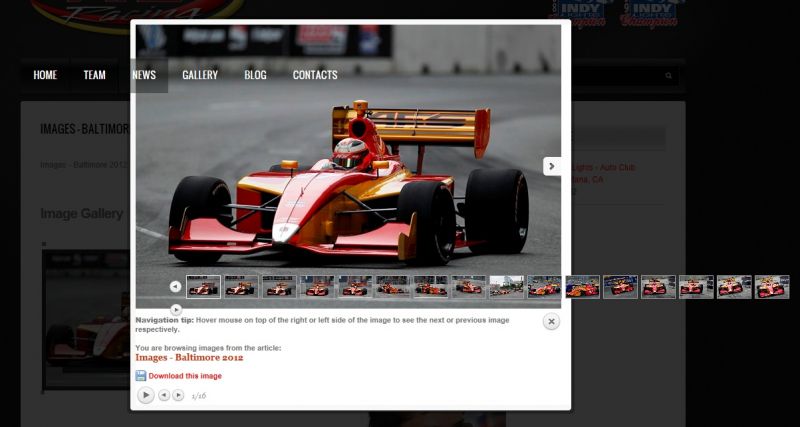800x427 pixels.
Task: Click the Image Gallery heading on background page
Action: click(82, 214)
